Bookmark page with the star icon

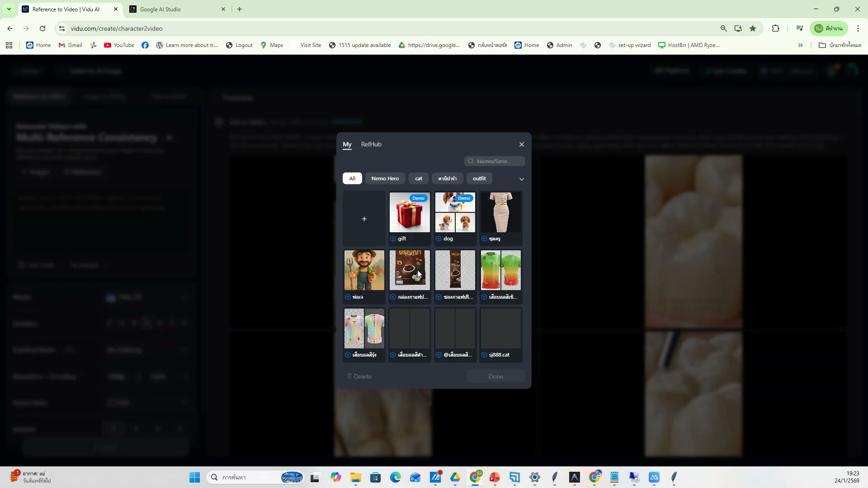point(753,28)
